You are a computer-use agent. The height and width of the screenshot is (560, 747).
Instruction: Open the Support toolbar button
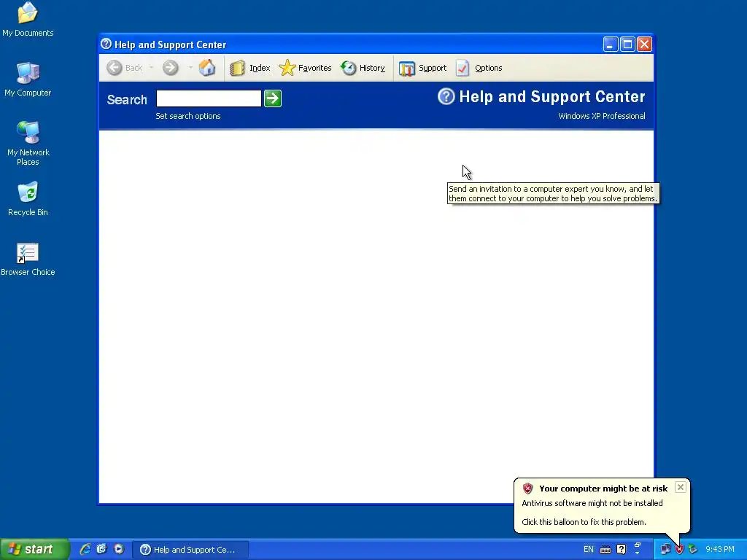coord(422,68)
